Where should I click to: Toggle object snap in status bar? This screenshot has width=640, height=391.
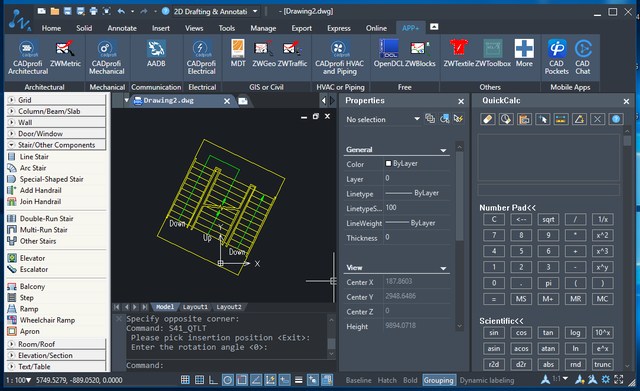pyautogui.click(x=242, y=380)
